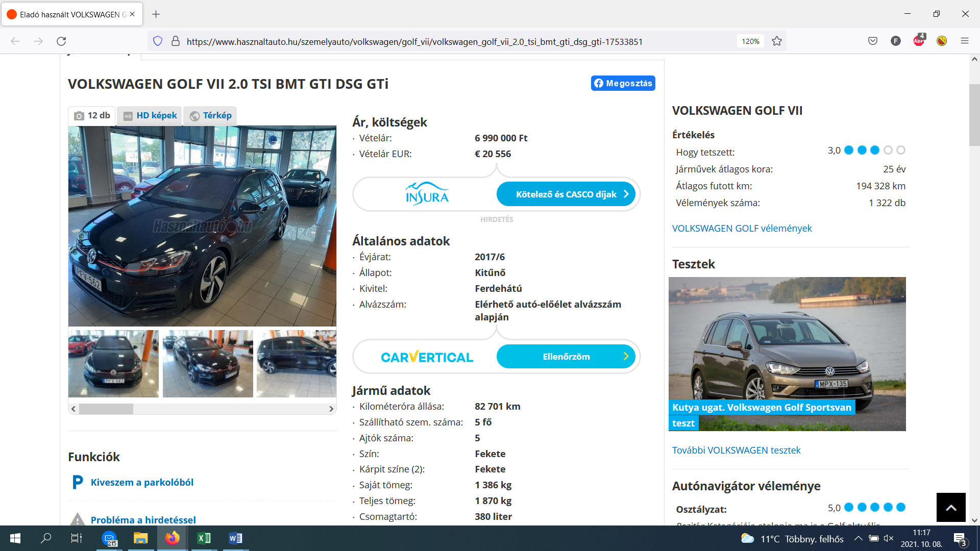Screen dimensions: 980x551
Task: Click the muted volume speaker icon
Action: coord(889,538)
